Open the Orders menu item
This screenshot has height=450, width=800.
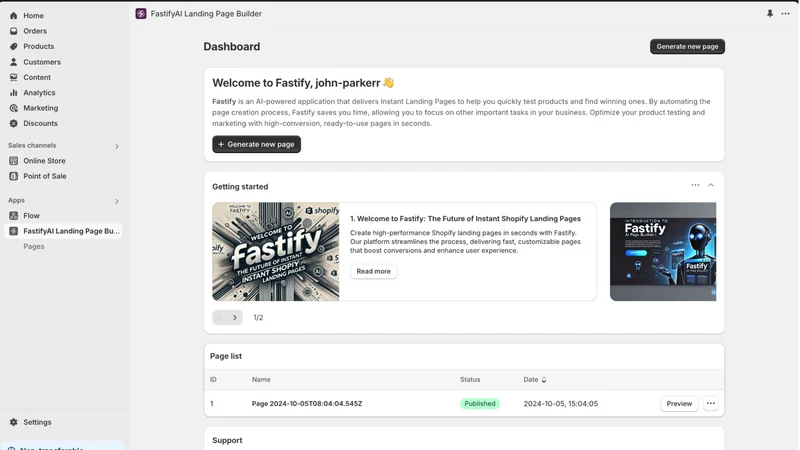coord(35,31)
